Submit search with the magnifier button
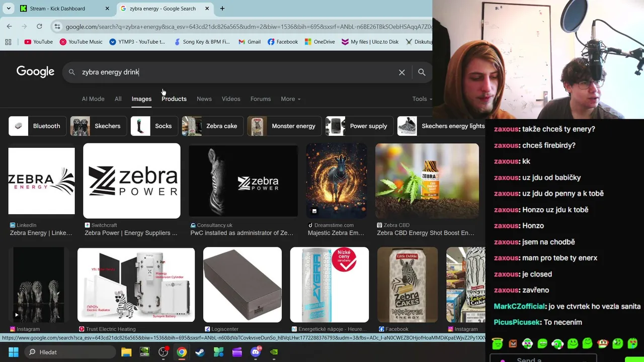The height and width of the screenshot is (362, 644). click(x=422, y=72)
